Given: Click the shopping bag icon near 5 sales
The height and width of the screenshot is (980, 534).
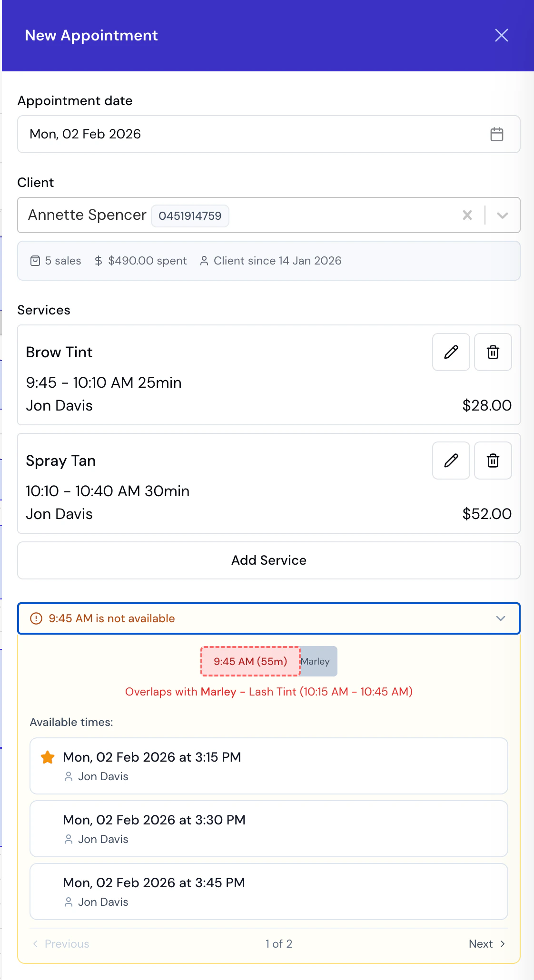Looking at the screenshot, I should coord(35,261).
